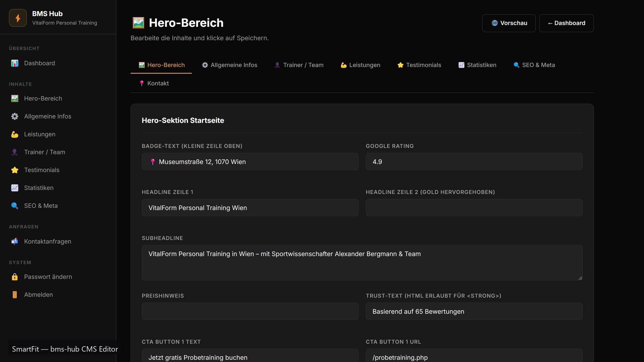
Task: Click the person icon on Trainer / Team tab
Action: point(277,65)
